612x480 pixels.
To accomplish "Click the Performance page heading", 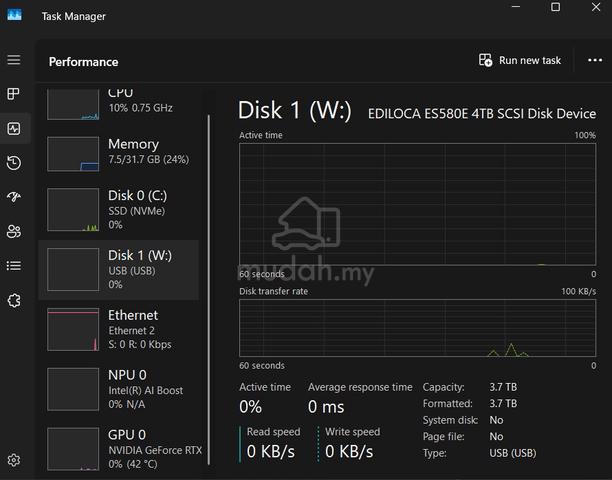I will [83, 62].
